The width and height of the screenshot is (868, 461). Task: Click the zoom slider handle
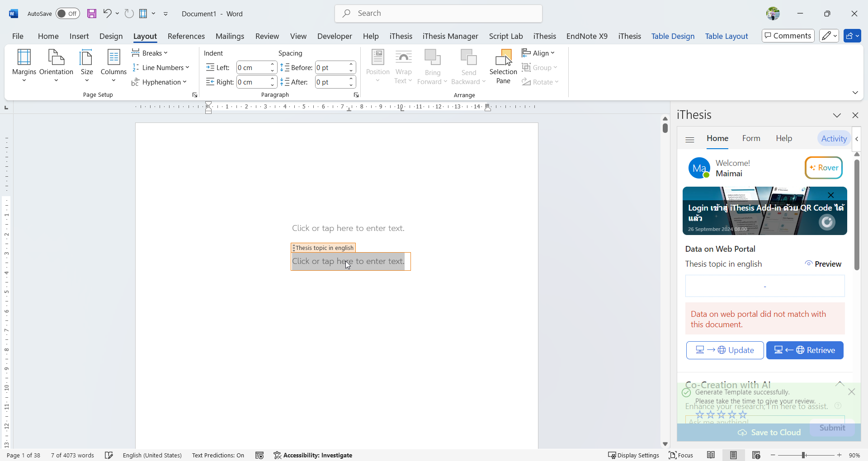click(804, 455)
